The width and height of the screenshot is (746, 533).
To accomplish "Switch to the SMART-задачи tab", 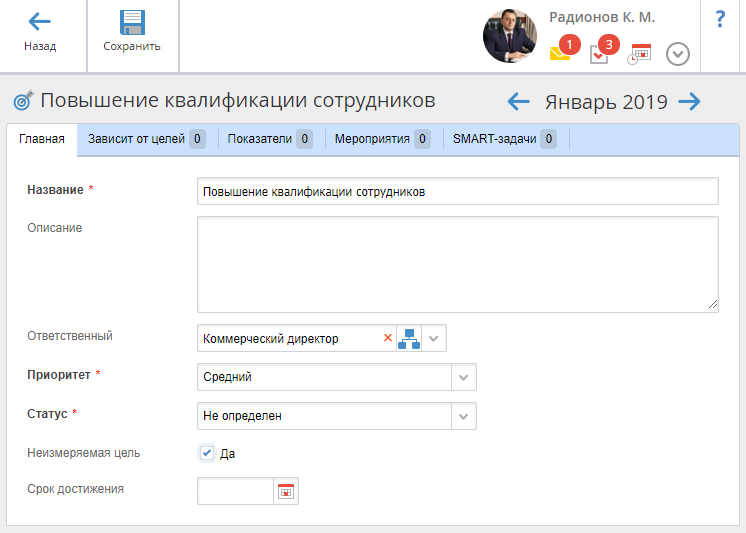I will click(x=504, y=139).
